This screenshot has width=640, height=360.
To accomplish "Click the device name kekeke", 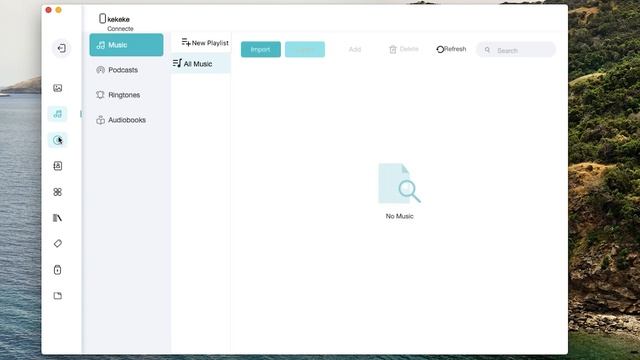I will pos(118,19).
